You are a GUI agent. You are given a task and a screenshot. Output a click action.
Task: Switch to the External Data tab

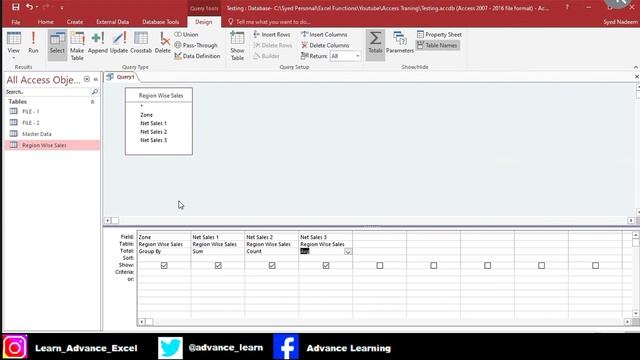click(113, 22)
